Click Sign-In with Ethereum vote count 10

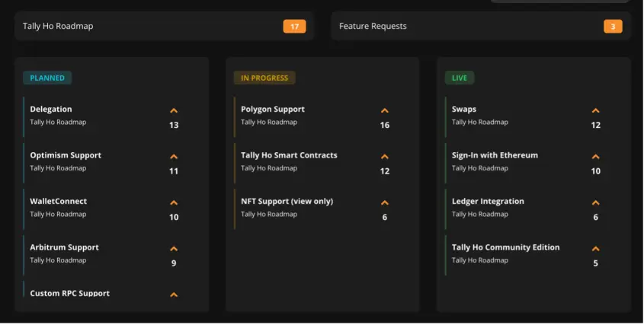[595, 171]
